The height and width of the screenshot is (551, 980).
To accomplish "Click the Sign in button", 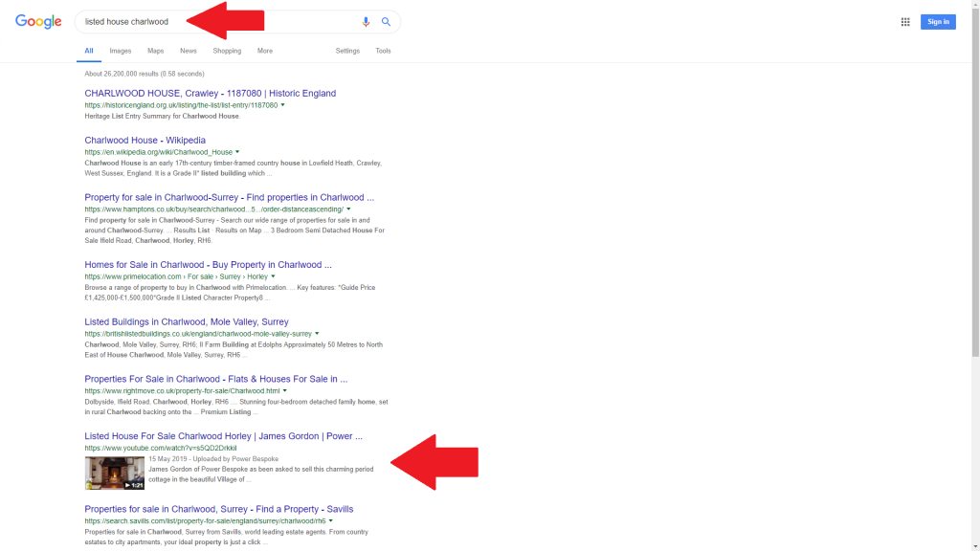I will pyautogui.click(x=937, y=22).
